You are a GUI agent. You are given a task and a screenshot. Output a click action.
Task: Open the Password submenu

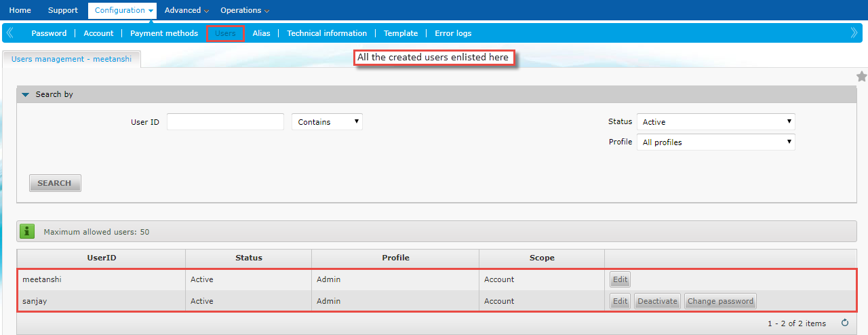click(49, 33)
